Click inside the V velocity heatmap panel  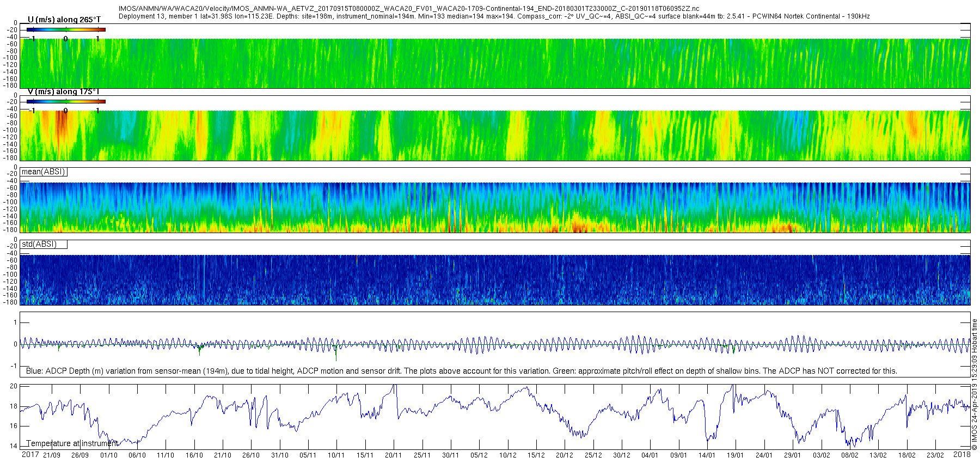pos(495,136)
